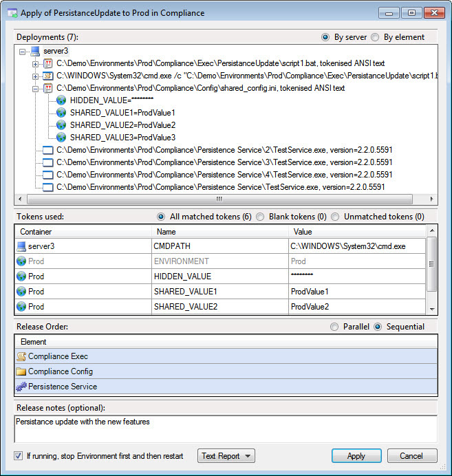Click the globe icon beside HIDDEN_VALUE in the Deployments tree

click(61, 100)
